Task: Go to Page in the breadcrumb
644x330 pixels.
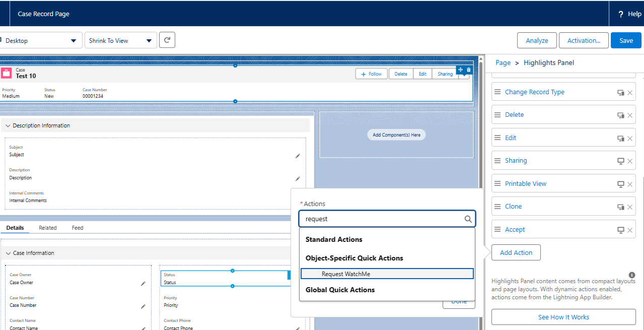Action: [503, 63]
